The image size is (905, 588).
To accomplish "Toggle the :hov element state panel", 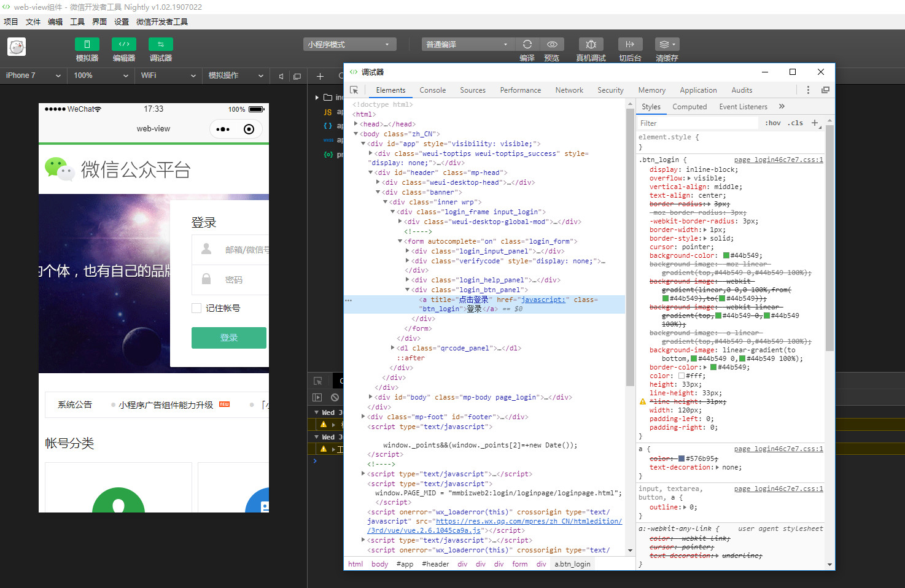I will pyautogui.click(x=773, y=123).
